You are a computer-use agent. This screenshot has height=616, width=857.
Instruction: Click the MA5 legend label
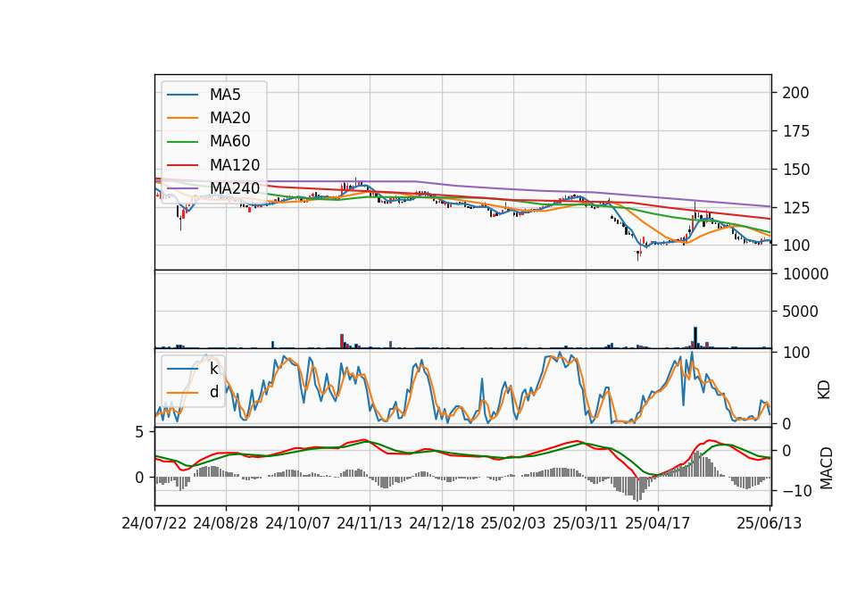225,95
